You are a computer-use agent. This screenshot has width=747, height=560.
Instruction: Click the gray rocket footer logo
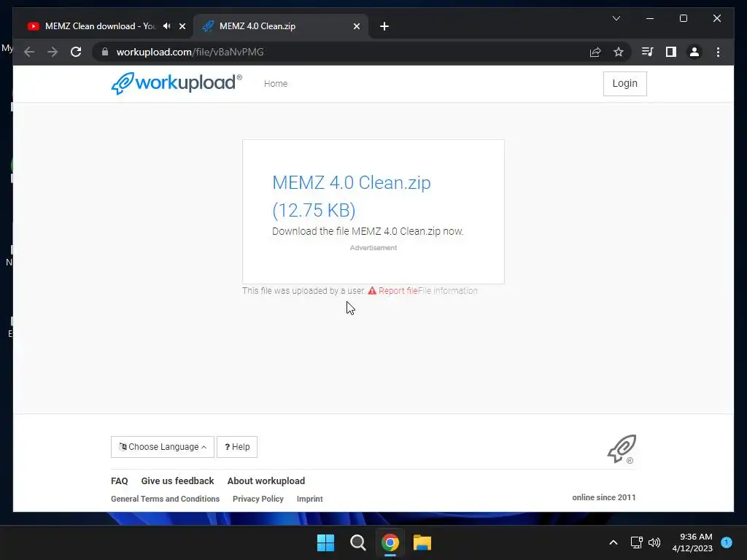[622, 448]
